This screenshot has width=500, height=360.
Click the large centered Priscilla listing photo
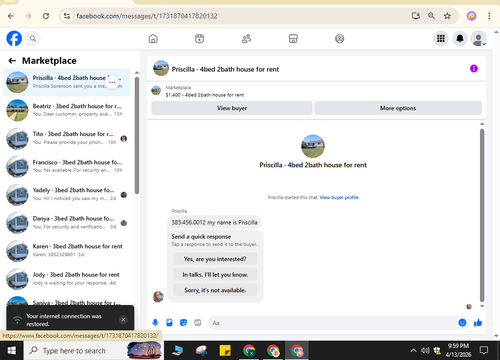point(313,146)
